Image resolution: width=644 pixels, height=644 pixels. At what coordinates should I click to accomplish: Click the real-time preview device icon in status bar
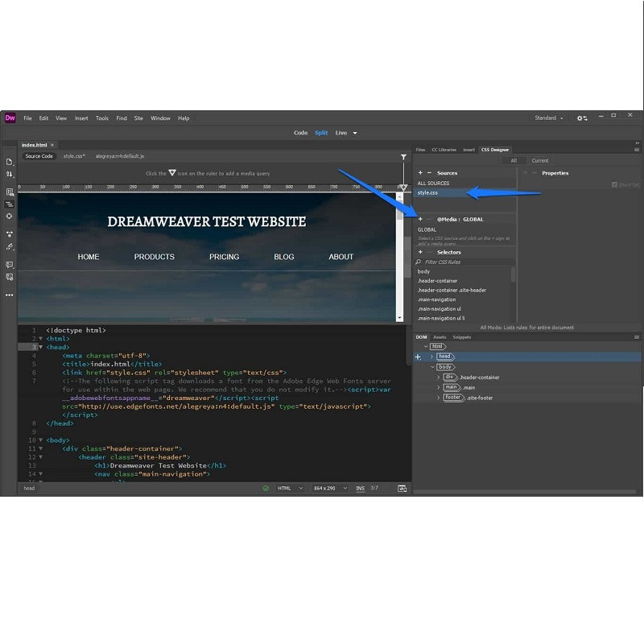(402, 489)
